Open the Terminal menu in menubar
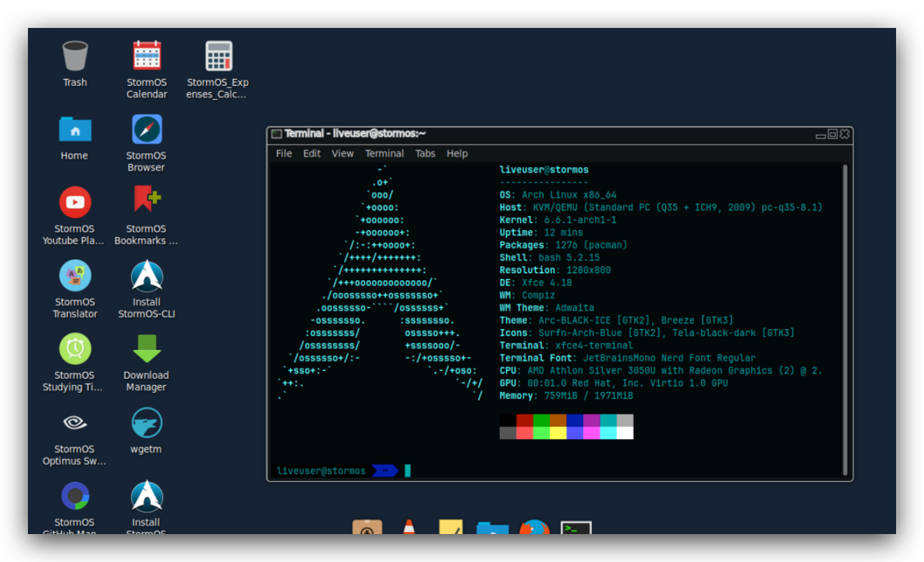 (384, 154)
